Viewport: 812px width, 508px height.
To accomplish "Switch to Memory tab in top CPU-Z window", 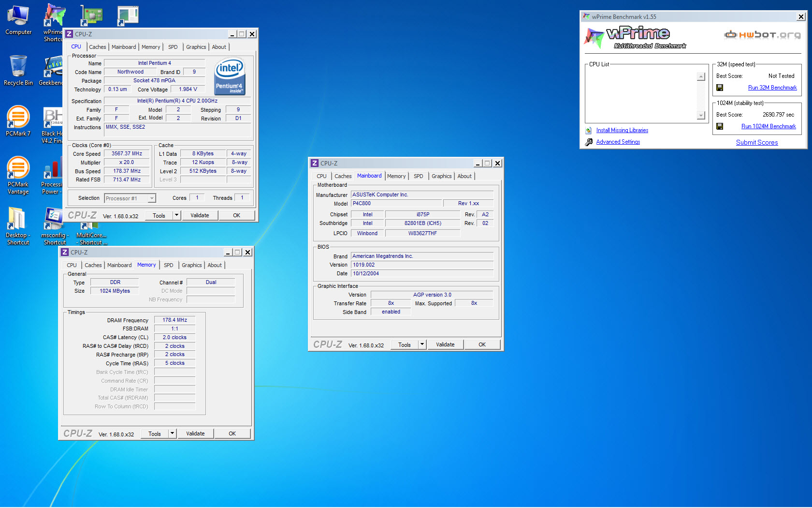I will [151, 47].
